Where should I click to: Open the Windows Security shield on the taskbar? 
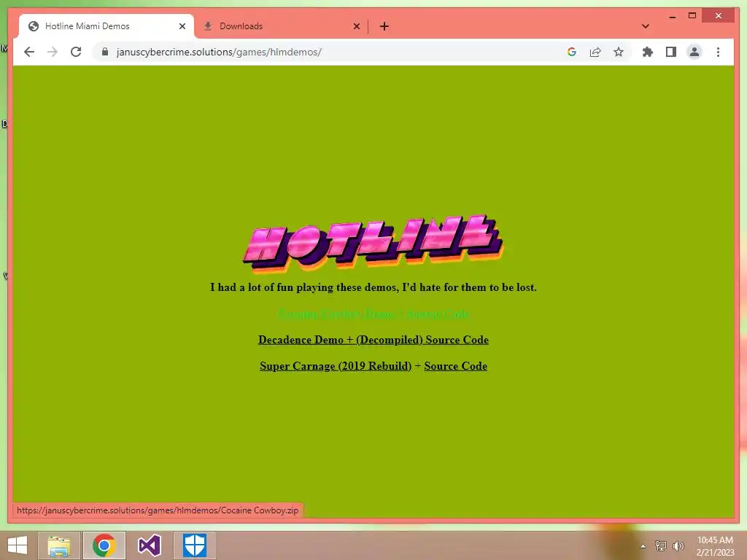(x=194, y=545)
